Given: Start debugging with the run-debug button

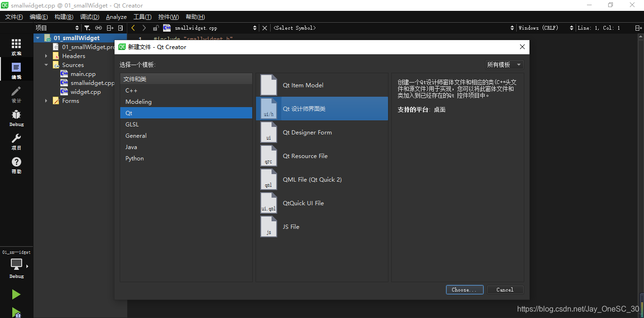Looking at the screenshot, I should 17,312.
